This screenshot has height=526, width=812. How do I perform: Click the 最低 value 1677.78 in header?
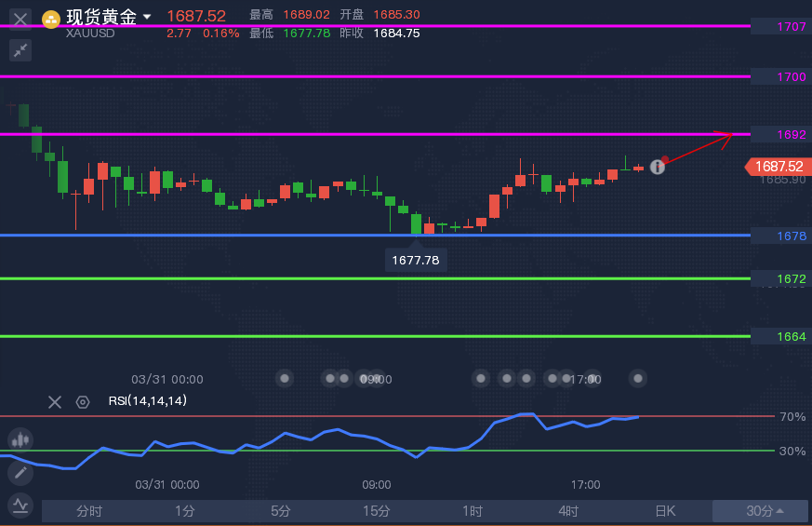(x=307, y=34)
